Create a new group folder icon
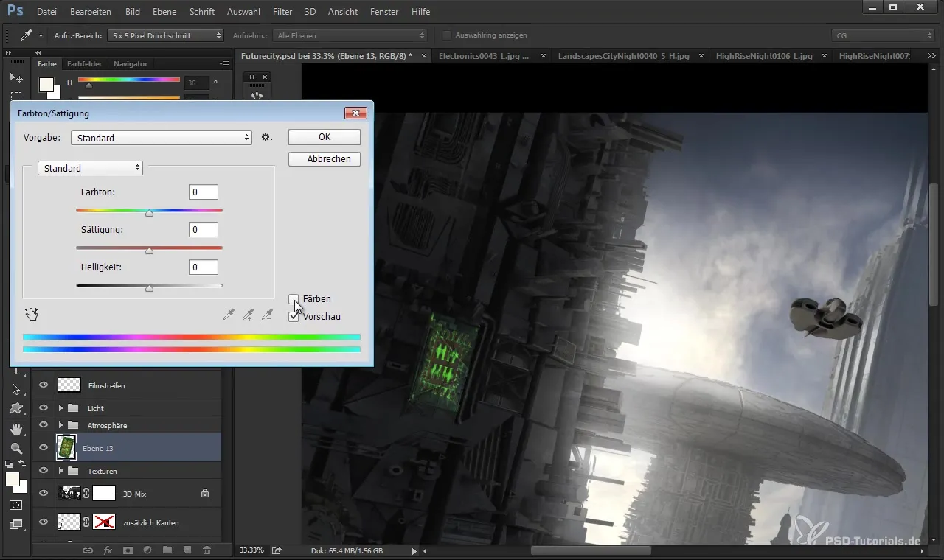The width and height of the screenshot is (944, 560). 167,550
